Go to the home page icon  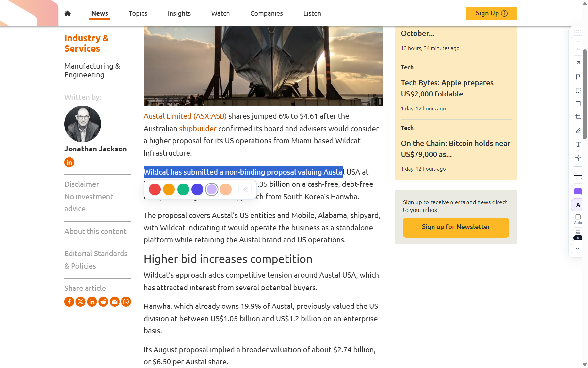[68, 13]
